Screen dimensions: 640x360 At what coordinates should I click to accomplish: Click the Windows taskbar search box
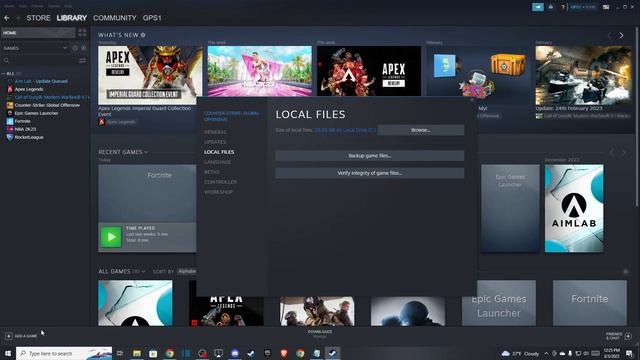(64, 353)
